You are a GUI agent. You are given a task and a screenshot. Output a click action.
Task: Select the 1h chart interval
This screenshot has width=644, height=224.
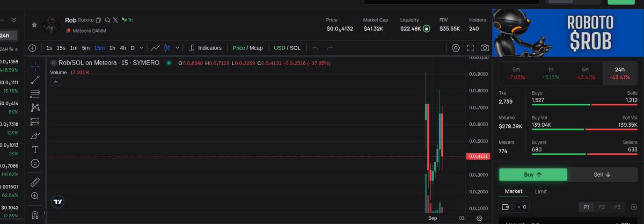pyautogui.click(x=112, y=48)
